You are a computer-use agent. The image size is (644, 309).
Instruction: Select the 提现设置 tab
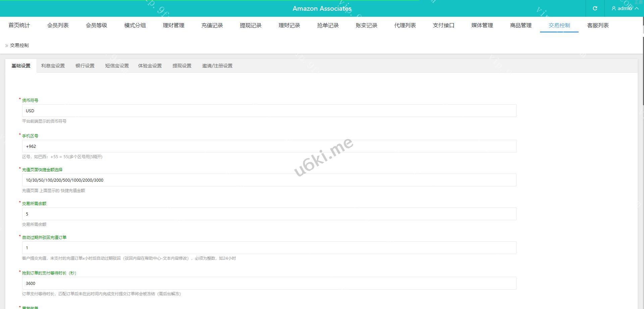182,66
